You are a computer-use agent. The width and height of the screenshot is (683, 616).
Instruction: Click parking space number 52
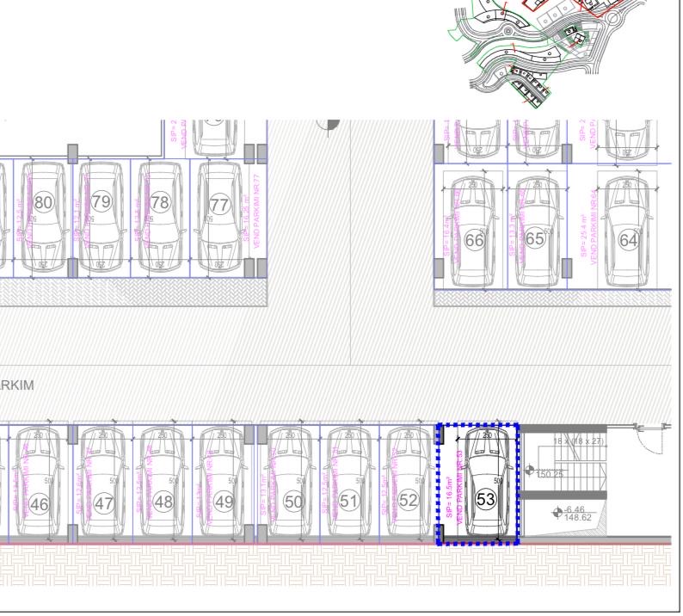click(x=408, y=502)
